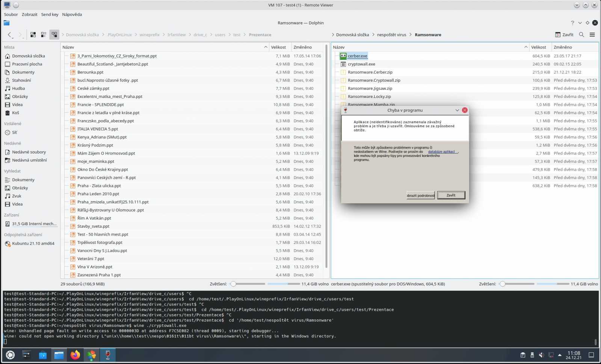
Task: Open Dolphin help question mark
Action: [x=572, y=23]
